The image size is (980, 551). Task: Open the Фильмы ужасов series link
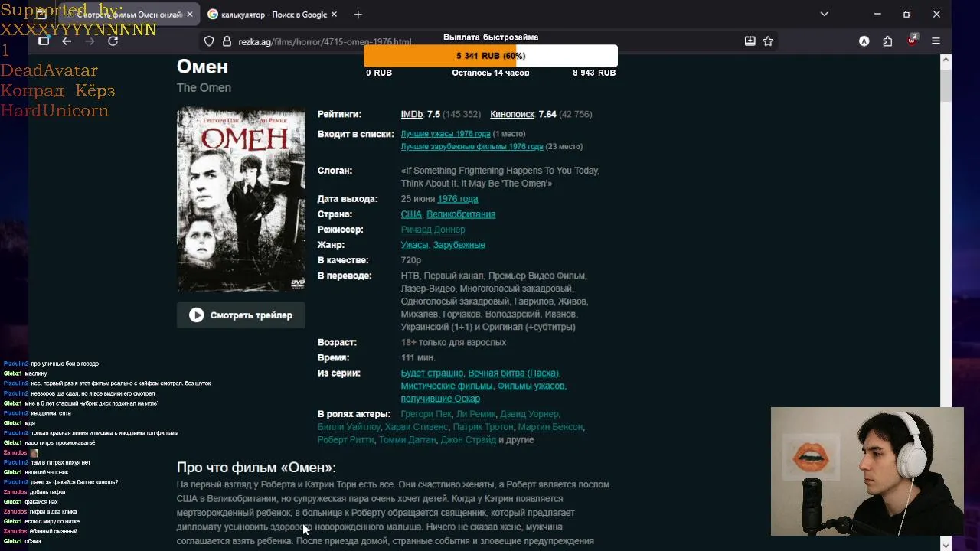pos(531,386)
